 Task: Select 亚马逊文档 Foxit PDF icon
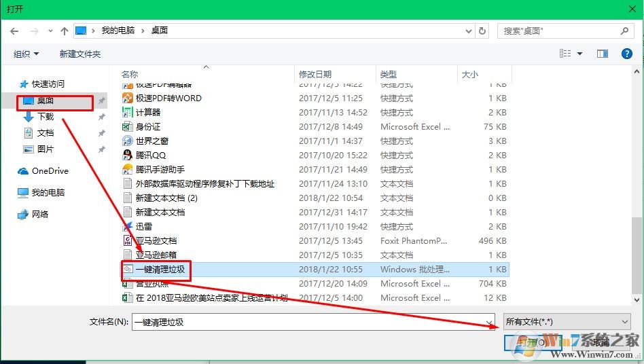point(128,241)
